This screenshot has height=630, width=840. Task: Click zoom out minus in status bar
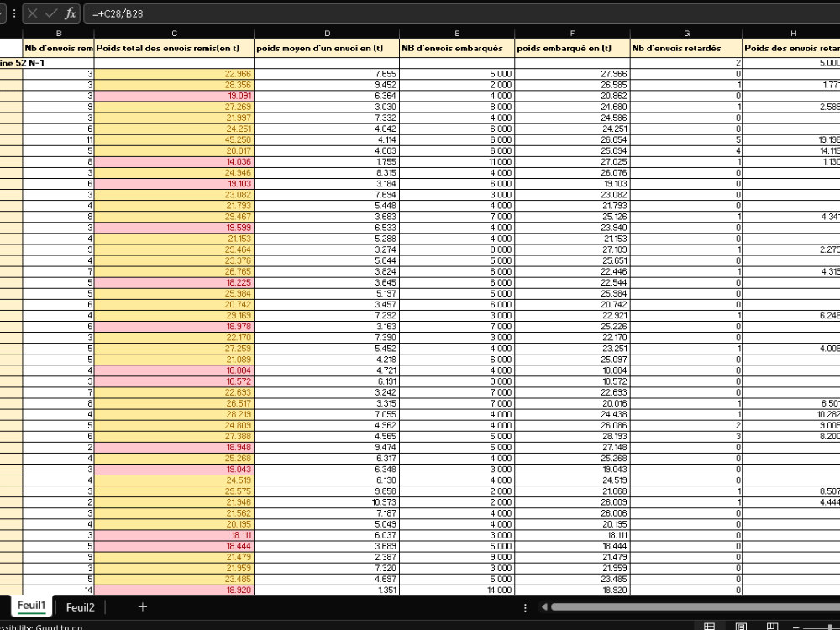798,627
